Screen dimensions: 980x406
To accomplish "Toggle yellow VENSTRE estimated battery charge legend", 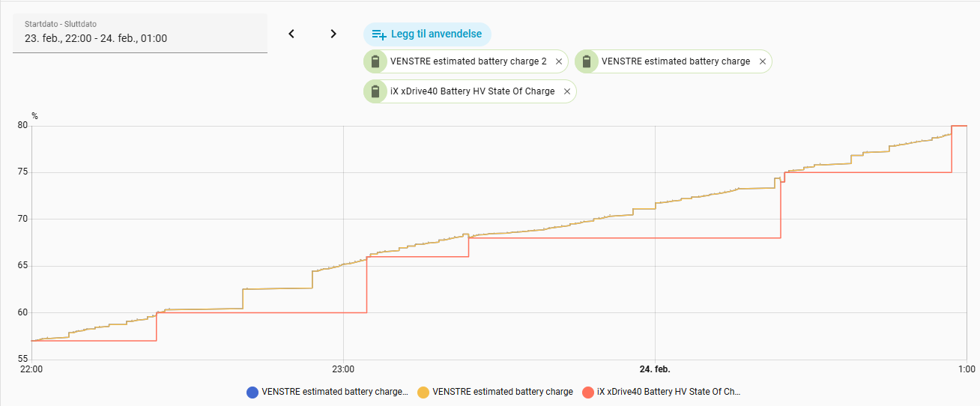I will click(x=502, y=392).
